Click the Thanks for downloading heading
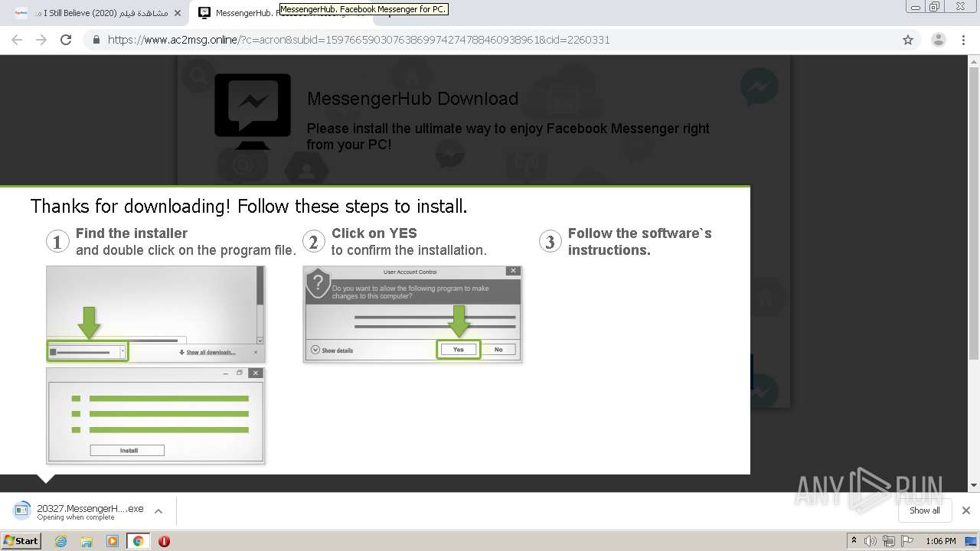The width and height of the screenshot is (980, 551). point(249,207)
